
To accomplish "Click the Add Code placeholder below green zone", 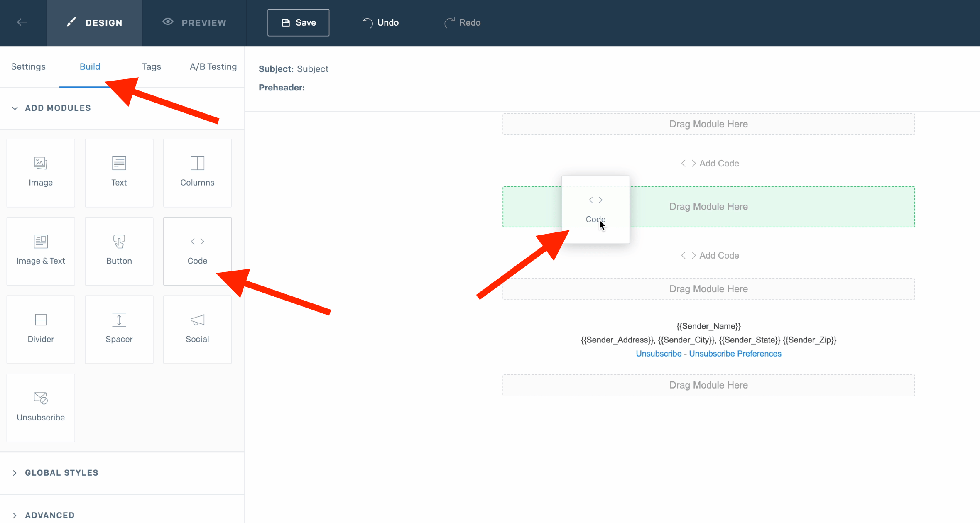I will [709, 256].
